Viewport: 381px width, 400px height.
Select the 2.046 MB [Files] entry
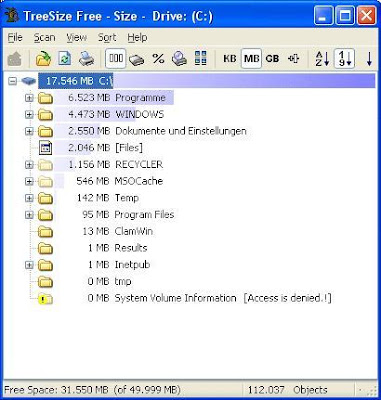(x=105, y=148)
